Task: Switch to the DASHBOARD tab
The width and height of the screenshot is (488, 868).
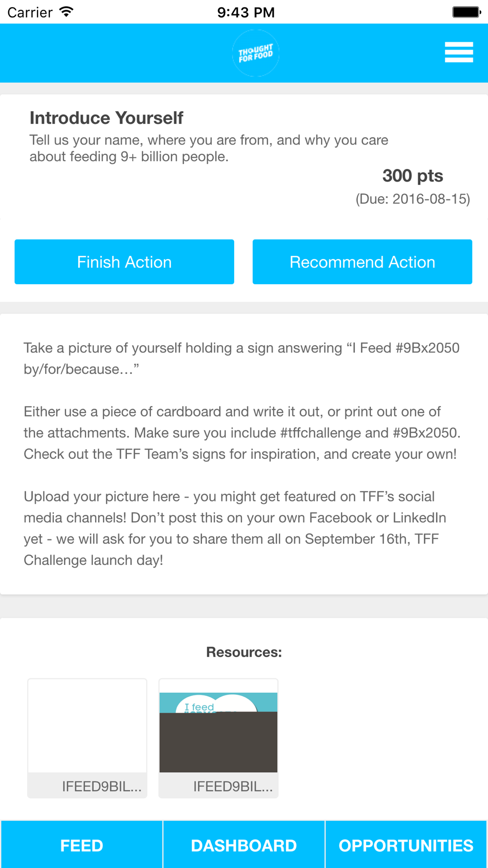Action: [244, 845]
